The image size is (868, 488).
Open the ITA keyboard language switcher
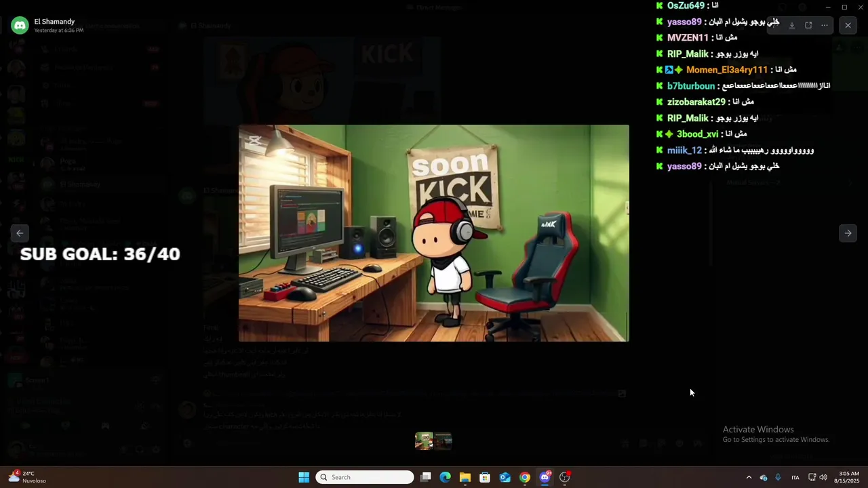click(x=795, y=477)
